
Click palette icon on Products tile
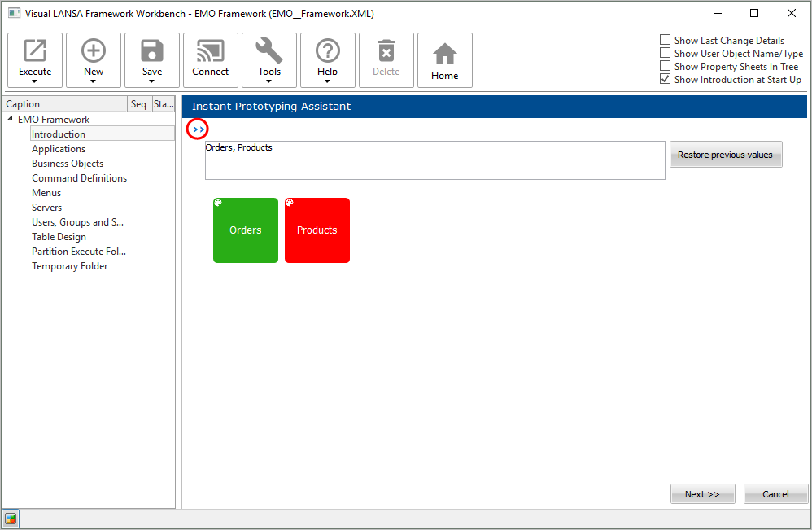pyautogui.click(x=290, y=203)
